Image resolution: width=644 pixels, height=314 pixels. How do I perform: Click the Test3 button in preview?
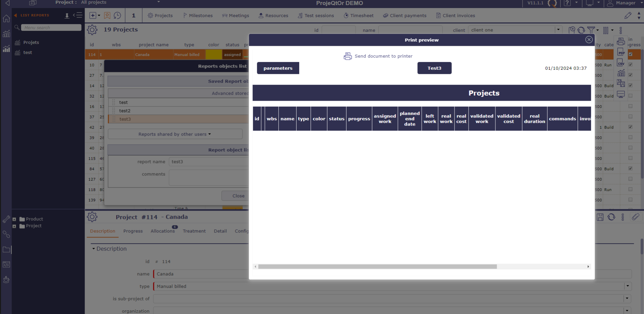coord(434,68)
